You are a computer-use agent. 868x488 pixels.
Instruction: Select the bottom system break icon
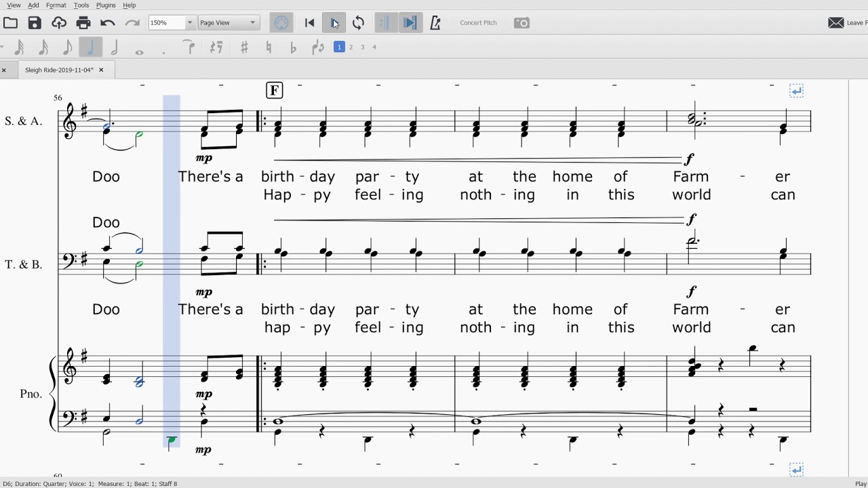point(797,469)
